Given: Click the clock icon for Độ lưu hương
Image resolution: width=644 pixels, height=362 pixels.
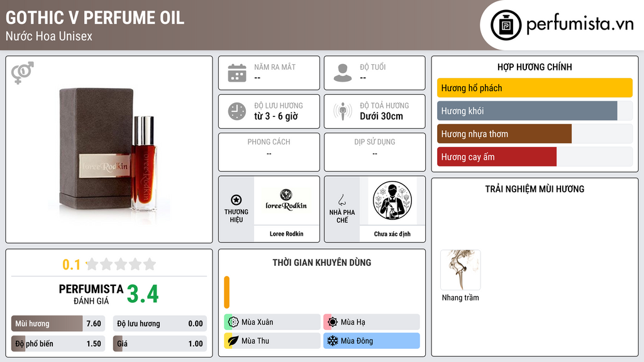Looking at the screenshot, I should point(237,111).
